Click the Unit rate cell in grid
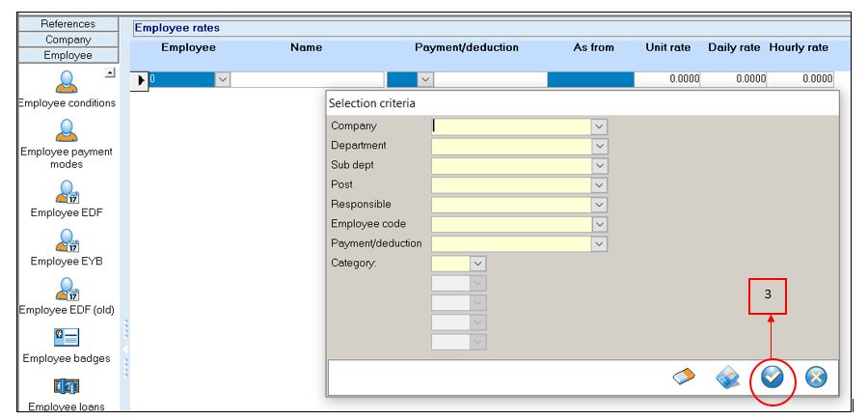 pos(668,80)
